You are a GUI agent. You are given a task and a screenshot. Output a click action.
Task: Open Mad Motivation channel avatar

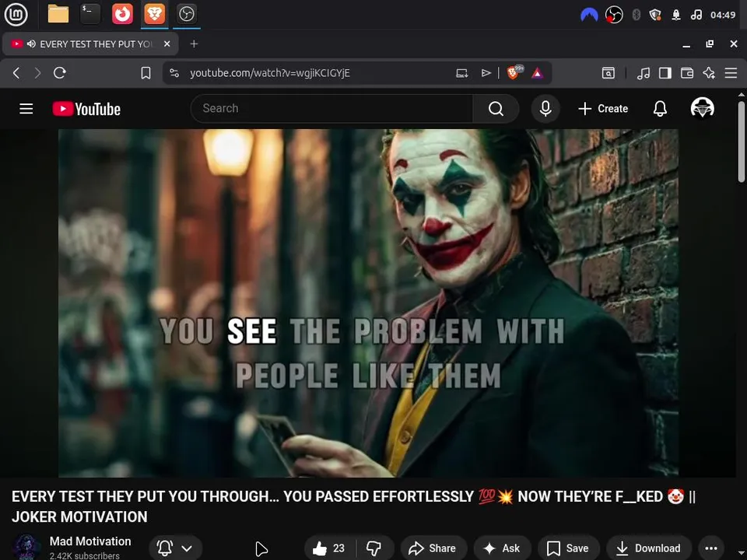pyautogui.click(x=26, y=548)
